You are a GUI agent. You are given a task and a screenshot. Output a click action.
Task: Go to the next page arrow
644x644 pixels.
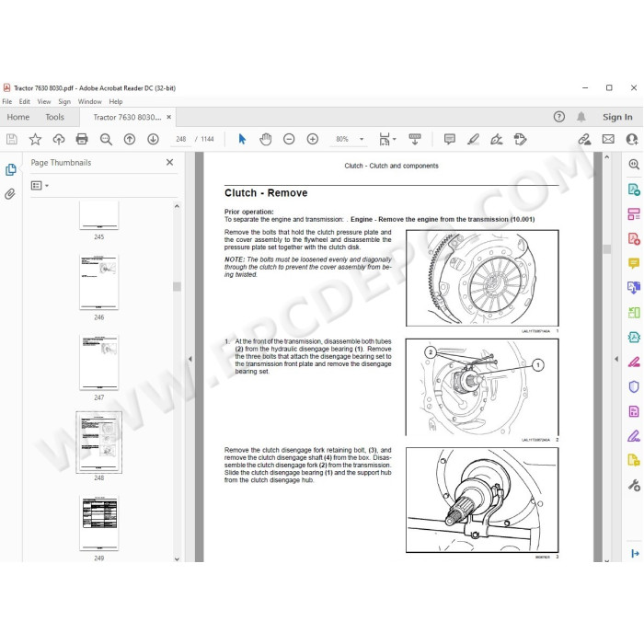(153, 139)
